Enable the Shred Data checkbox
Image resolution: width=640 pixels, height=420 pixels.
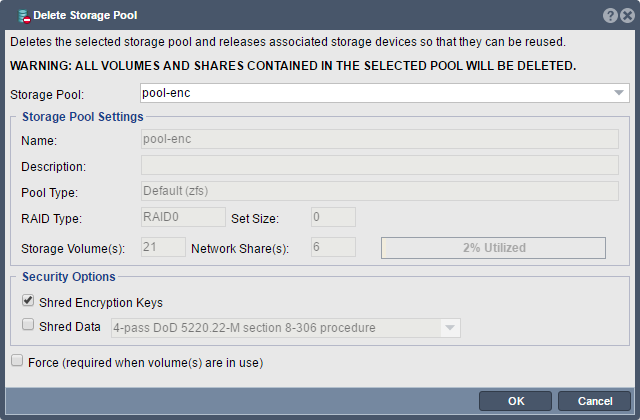pos(28,324)
